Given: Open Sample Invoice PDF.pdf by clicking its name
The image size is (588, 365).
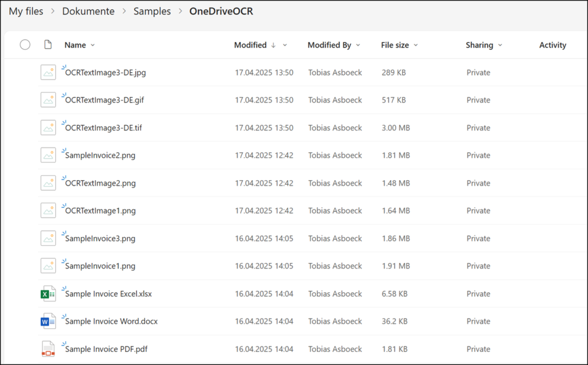Looking at the screenshot, I should coord(108,348).
